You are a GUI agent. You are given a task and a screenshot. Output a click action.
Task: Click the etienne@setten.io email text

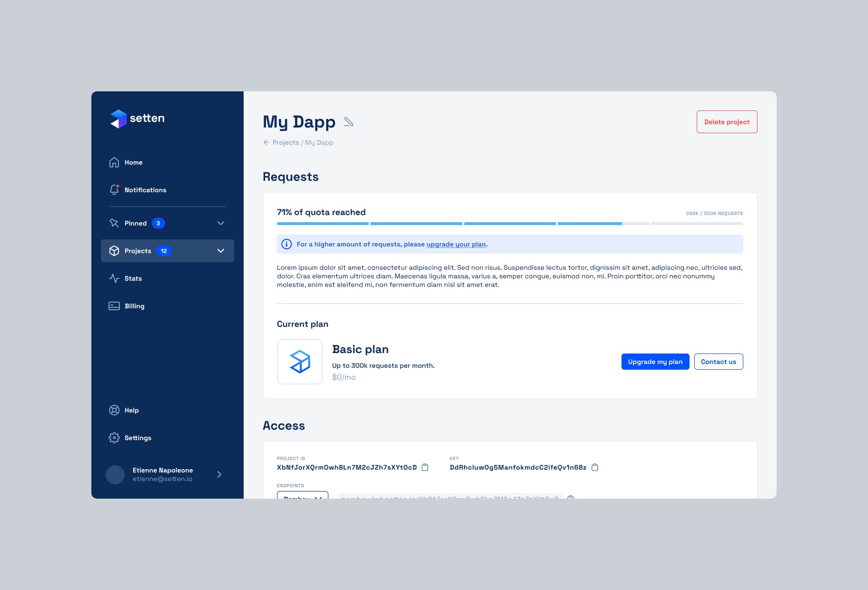tap(162, 479)
